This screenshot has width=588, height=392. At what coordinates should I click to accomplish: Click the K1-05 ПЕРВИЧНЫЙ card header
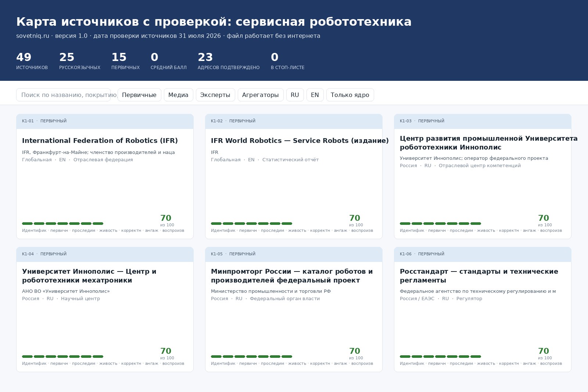coord(294,254)
